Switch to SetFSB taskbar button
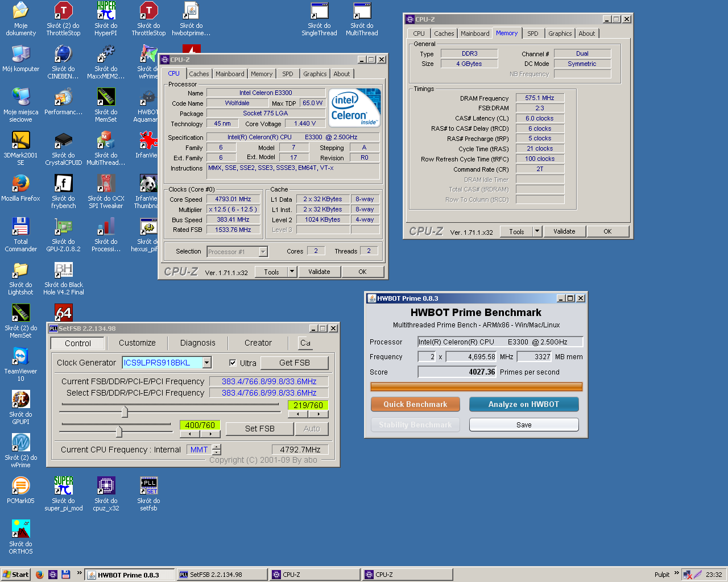The image size is (728, 582). click(222, 575)
